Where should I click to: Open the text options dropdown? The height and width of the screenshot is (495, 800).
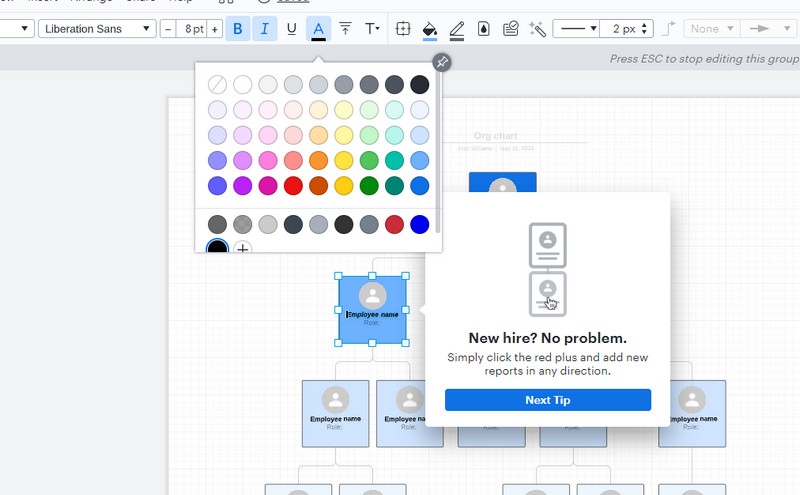point(372,29)
